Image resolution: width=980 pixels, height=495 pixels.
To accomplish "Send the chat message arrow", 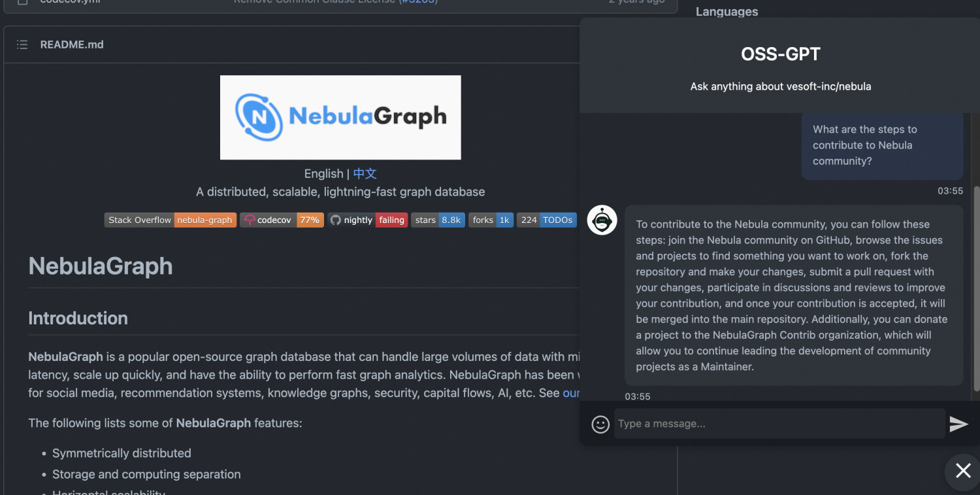I will tap(958, 424).
